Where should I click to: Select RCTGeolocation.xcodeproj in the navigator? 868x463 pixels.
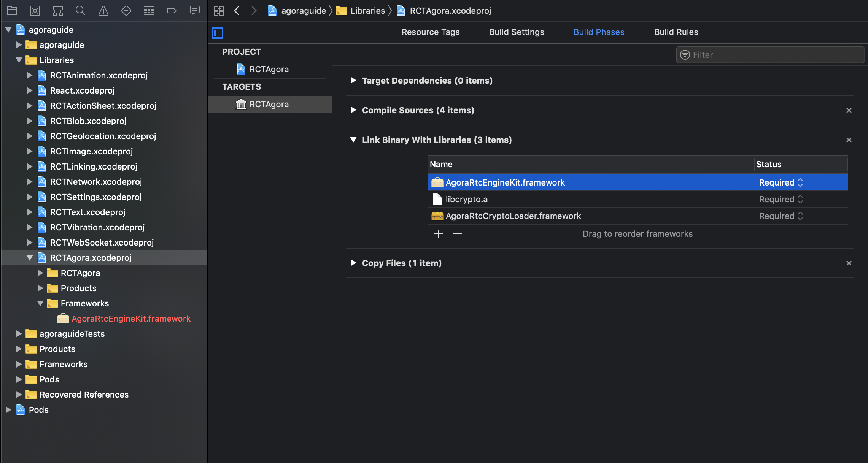(x=103, y=136)
